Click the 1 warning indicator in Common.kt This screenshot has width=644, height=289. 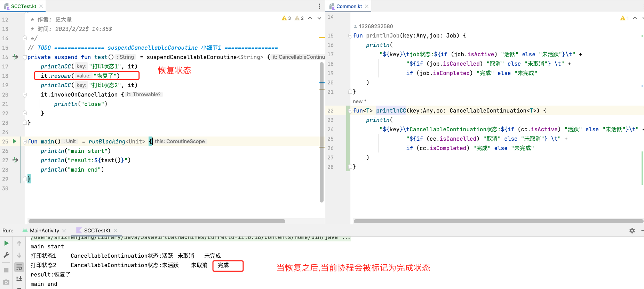[625, 18]
